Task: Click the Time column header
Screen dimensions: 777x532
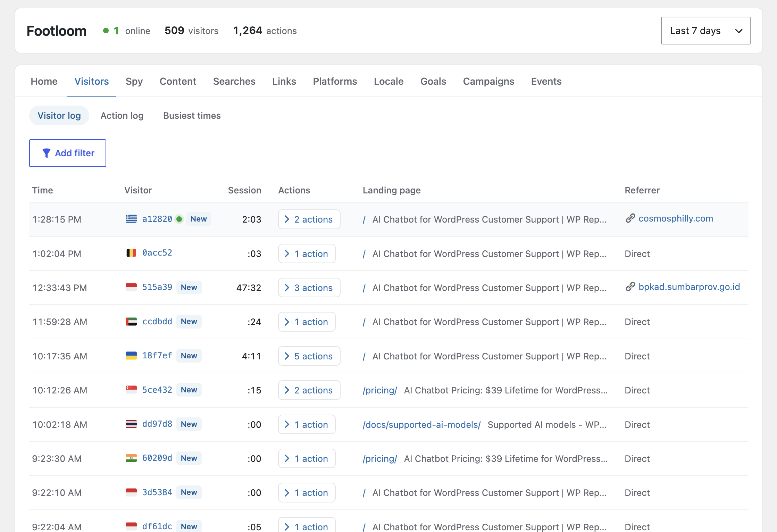Action: (43, 190)
